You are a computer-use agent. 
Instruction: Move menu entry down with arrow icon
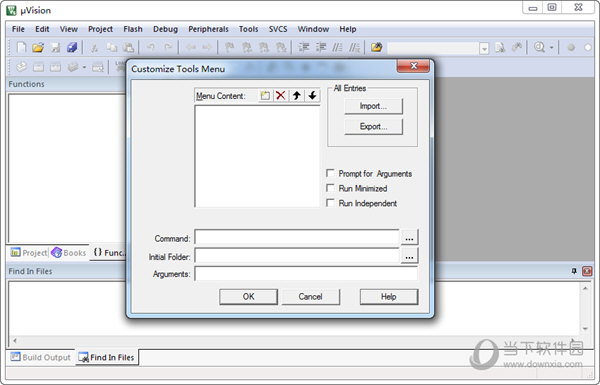[312, 95]
